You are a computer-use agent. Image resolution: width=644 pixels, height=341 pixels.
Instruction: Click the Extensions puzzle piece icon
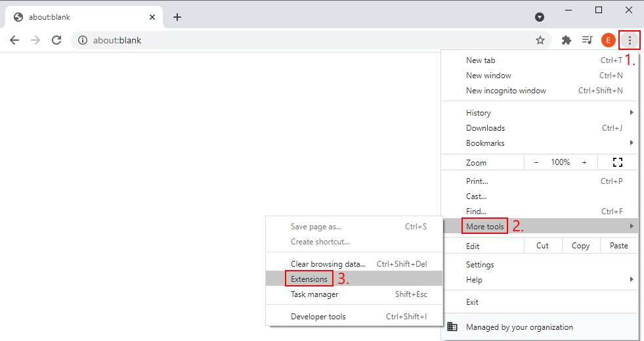tap(567, 40)
